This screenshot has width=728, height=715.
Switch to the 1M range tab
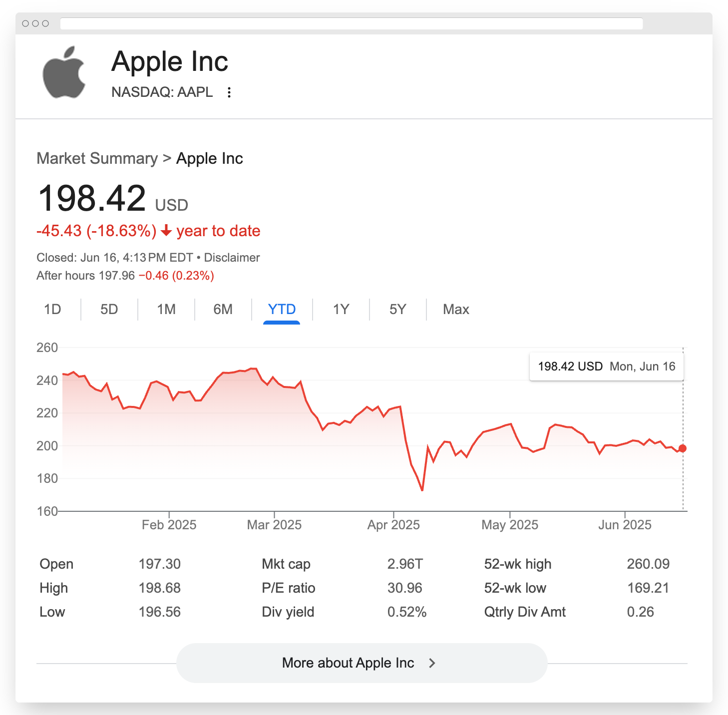point(166,310)
